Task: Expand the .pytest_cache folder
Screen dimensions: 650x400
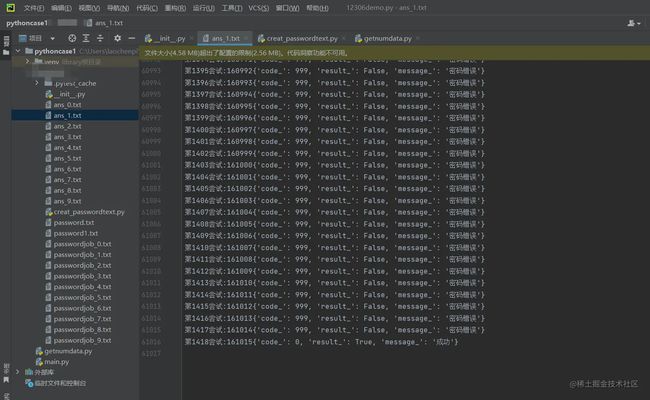Action: pos(36,83)
